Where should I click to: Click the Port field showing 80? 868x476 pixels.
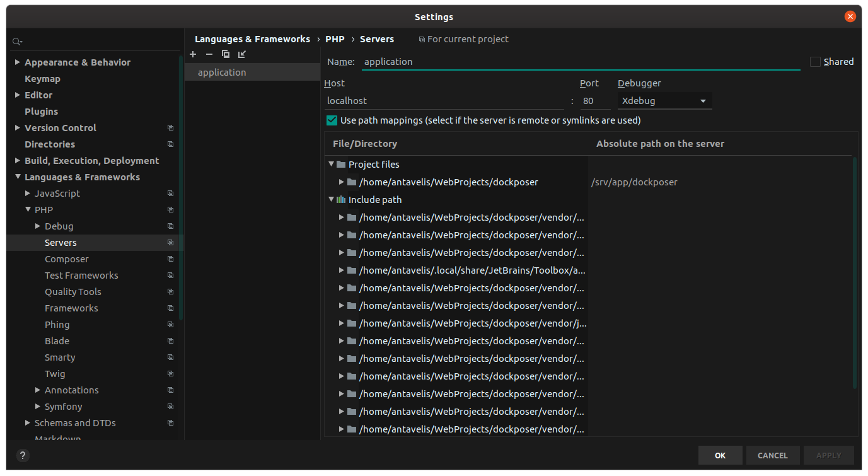click(x=595, y=101)
